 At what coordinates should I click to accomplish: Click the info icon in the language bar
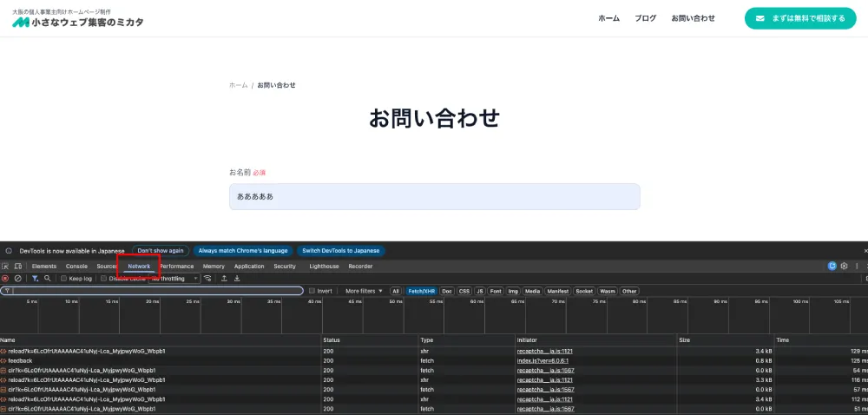coord(9,251)
